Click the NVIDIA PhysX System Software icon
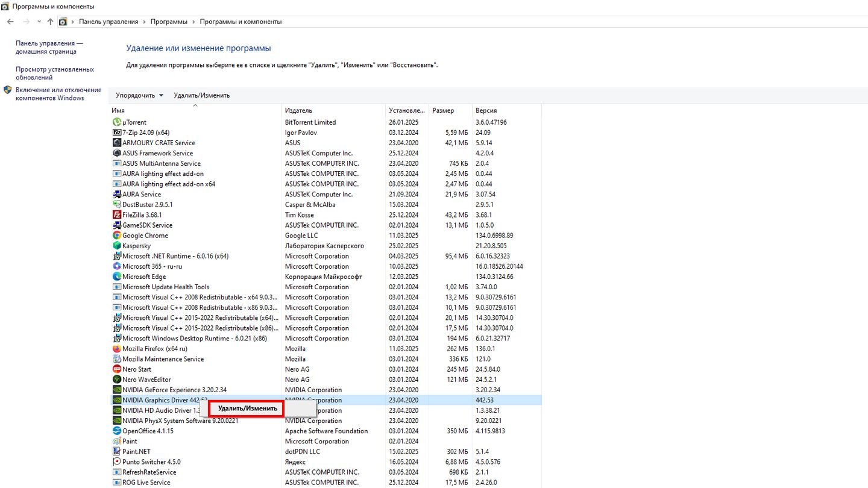 click(x=117, y=421)
